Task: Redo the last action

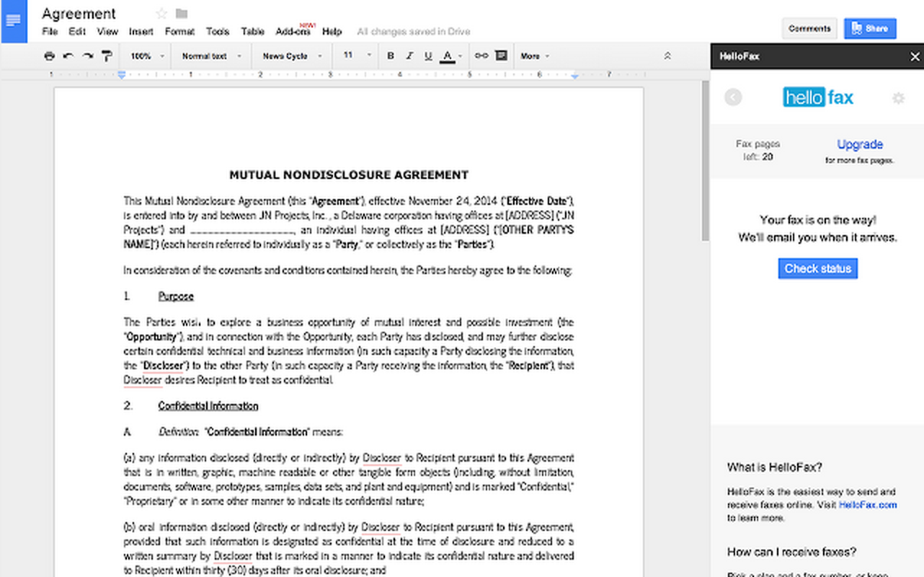Action: [x=87, y=56]
